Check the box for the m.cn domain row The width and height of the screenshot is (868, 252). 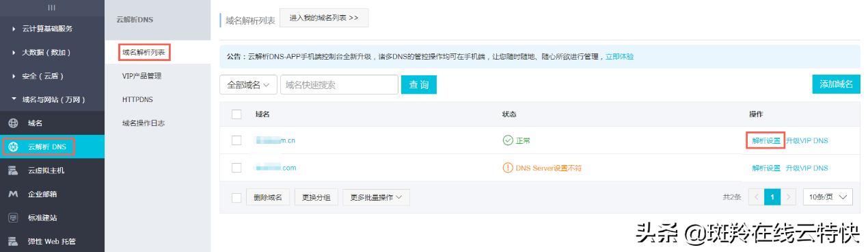click(237, 140)
